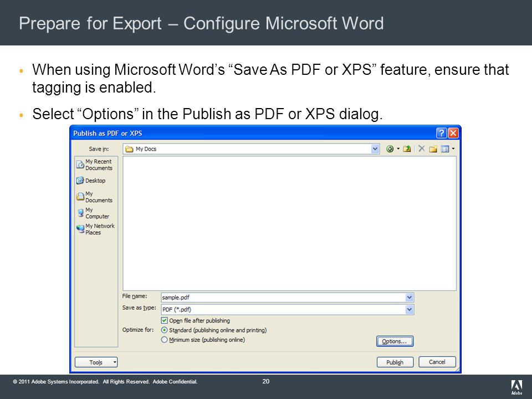Expand the File name dropdown arrow

point(410,298)
